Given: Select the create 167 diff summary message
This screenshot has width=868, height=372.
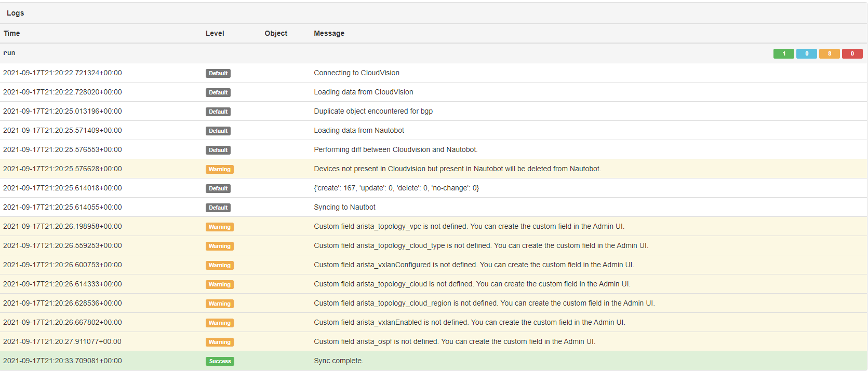Looking at the screenshot, I should tap(396, 188).
